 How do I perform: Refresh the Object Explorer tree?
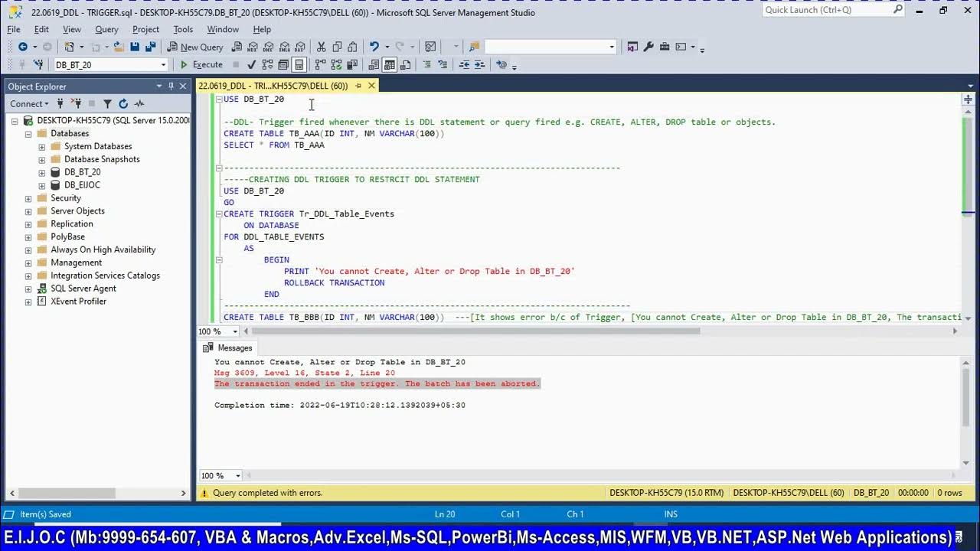tap(123, 103)
